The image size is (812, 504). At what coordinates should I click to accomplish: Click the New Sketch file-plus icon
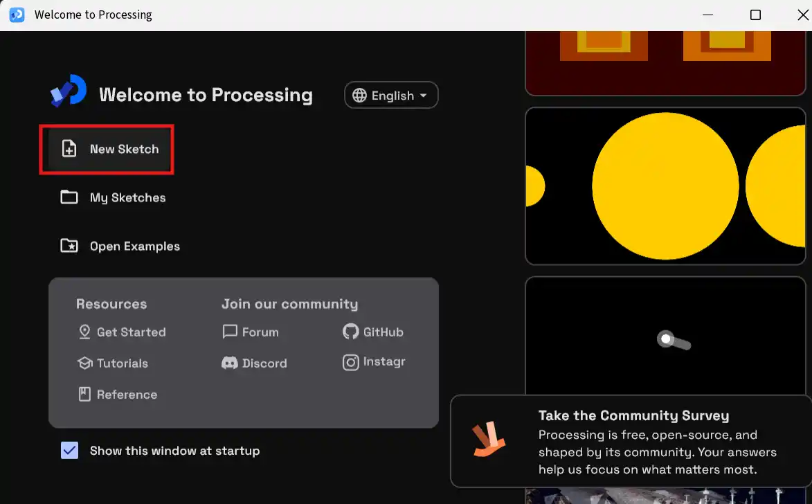coord(69,149)
